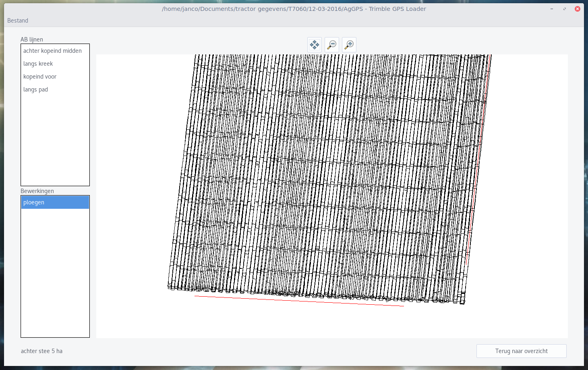The image size is (588, 370).
Task: Close the Trimble GPS Loader window
Action: pos(577,9)
